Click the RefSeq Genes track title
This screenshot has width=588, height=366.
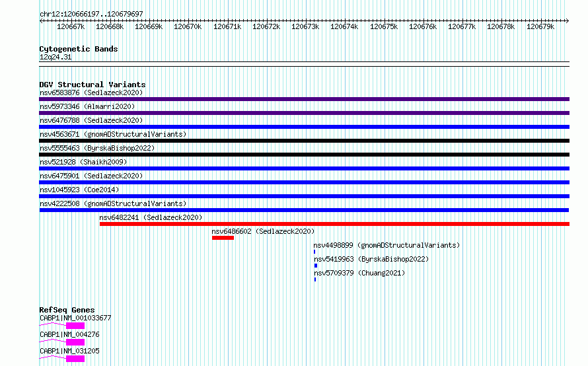coord(67,310)
